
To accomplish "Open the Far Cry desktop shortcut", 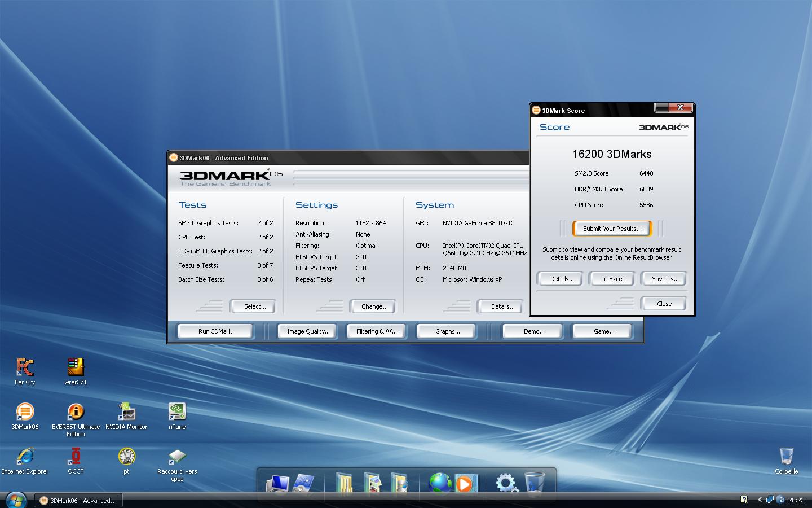I will pos(25,371).
